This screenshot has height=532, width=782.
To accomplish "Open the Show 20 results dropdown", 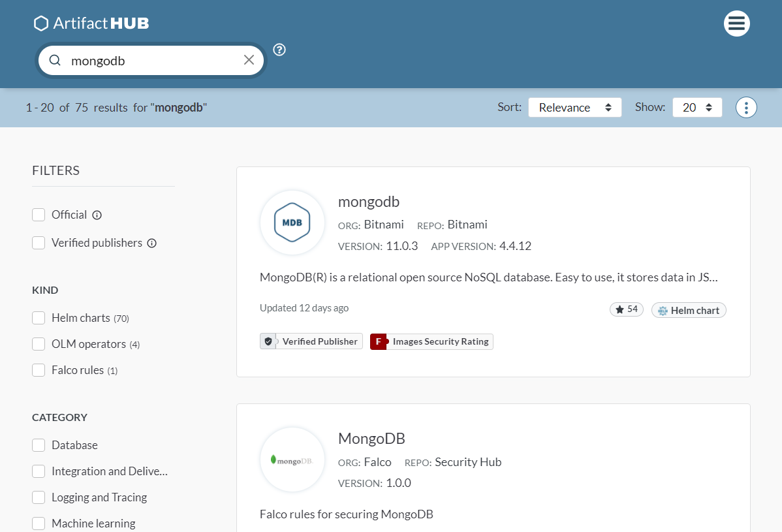I will coord(696,107).
